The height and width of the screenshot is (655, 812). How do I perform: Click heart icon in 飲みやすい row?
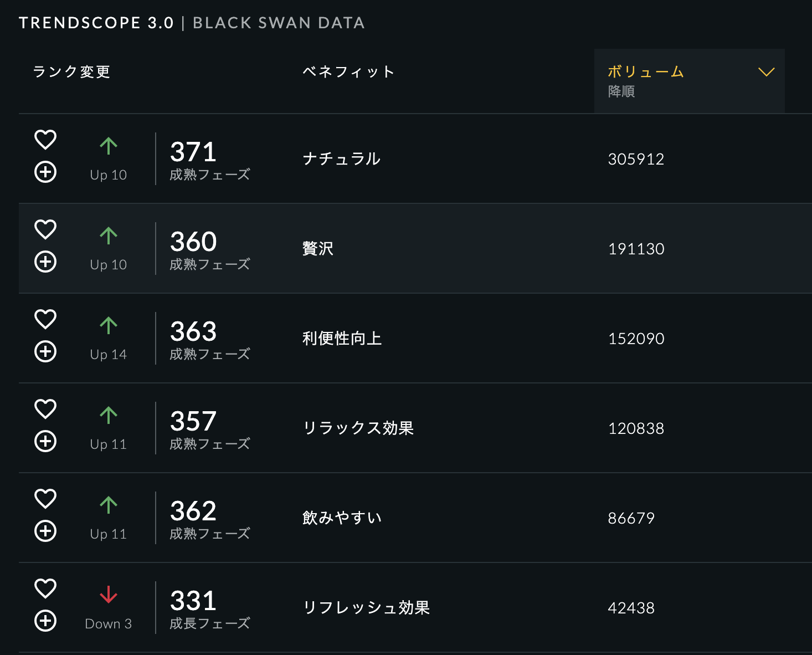tap(45, 499)
